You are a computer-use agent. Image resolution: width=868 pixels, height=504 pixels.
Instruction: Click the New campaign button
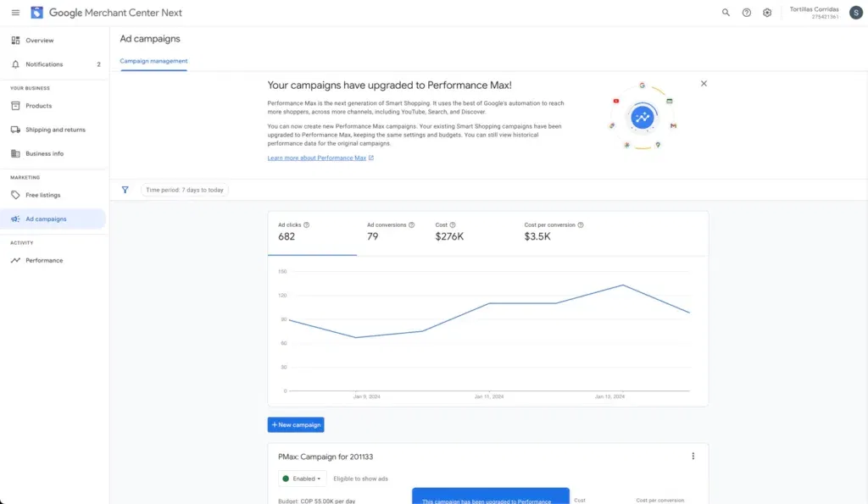coord(295,424)
